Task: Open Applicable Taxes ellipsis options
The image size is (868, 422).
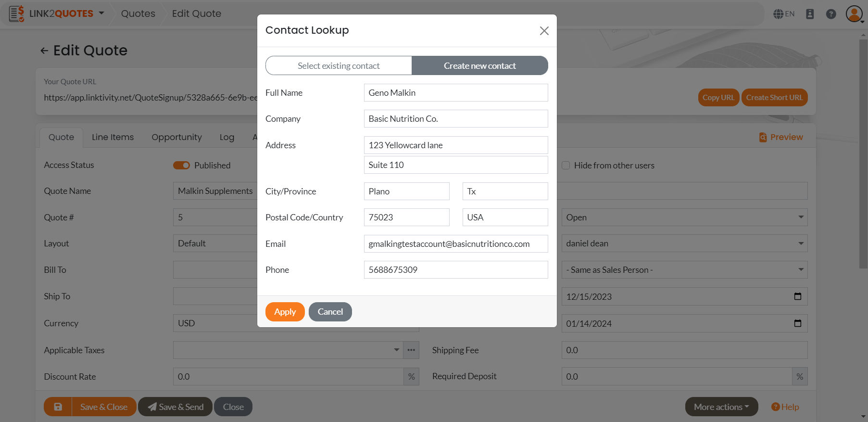Action: point(411,350)
